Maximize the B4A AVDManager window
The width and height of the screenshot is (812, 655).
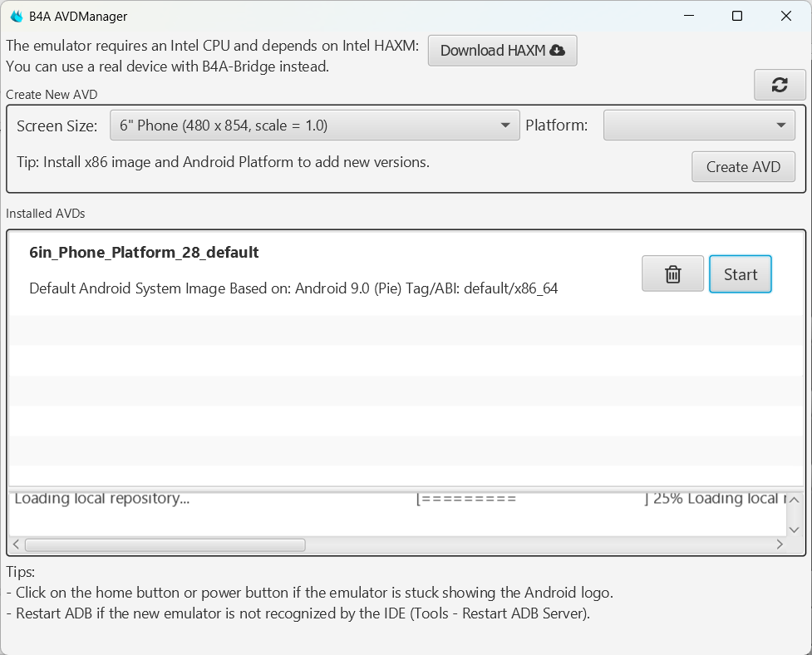[737, 16]
